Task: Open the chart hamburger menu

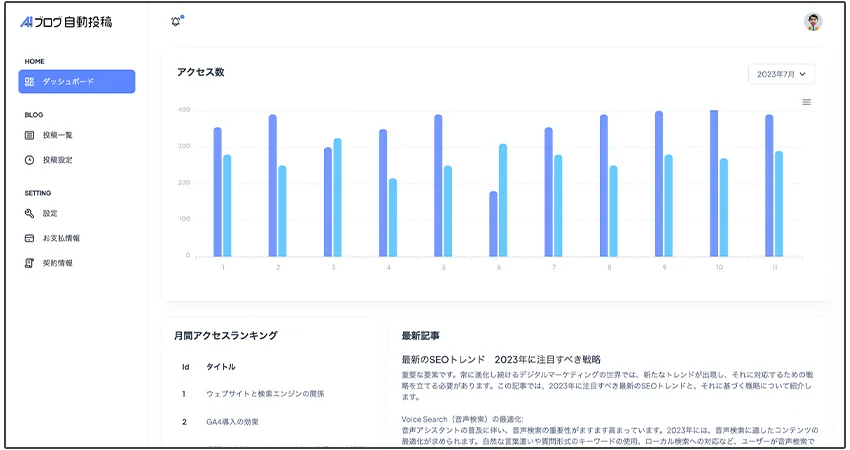Action: point(806,102)
